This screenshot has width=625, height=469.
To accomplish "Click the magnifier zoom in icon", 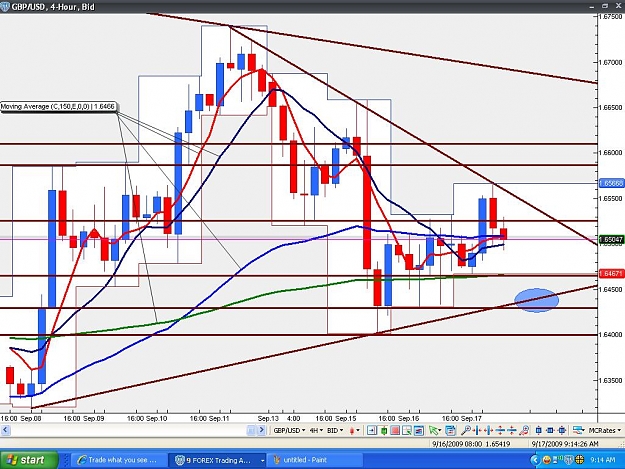I will 466,430.
